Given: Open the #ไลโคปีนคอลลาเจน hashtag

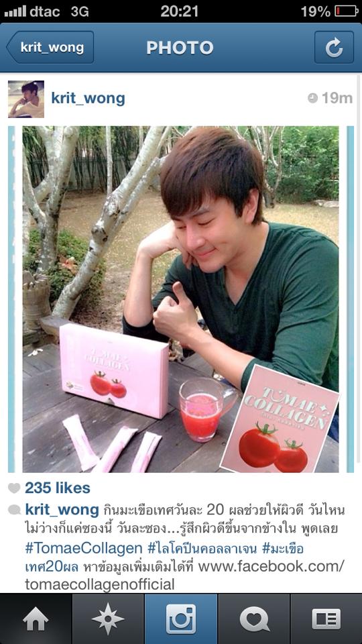Looking at the screenshot, I should click(x=202, y=548).
